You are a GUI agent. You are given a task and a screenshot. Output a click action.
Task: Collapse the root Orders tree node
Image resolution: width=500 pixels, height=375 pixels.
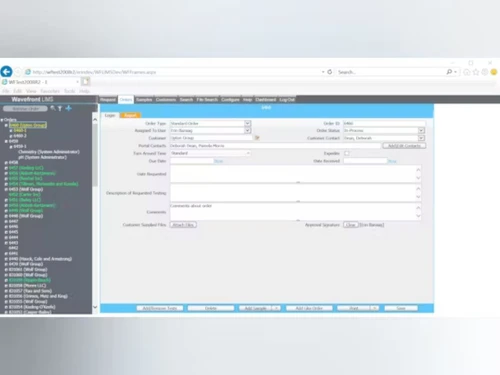click(2, 120)
